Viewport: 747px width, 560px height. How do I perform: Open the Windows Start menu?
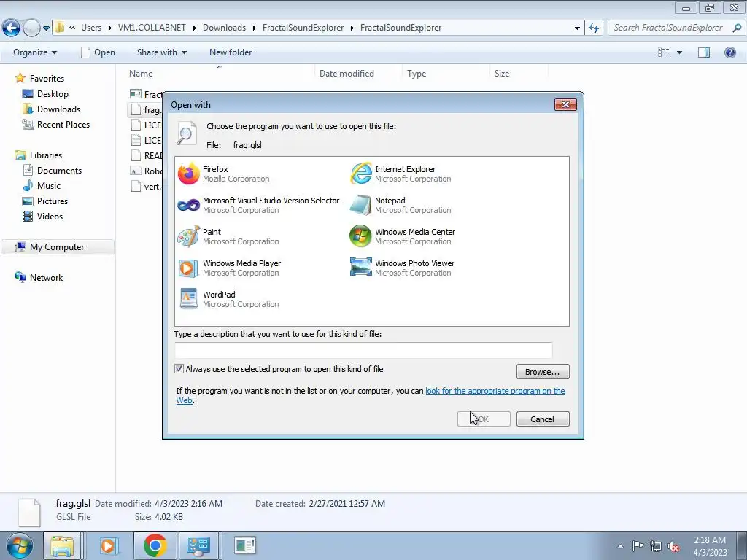pyautogui.click(x=20, y=545)
